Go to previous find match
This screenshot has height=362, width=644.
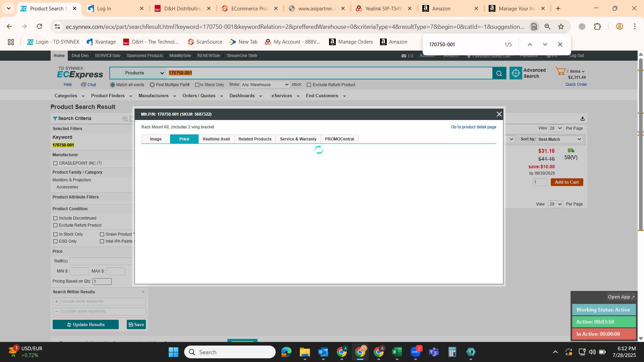coord(530,44)
